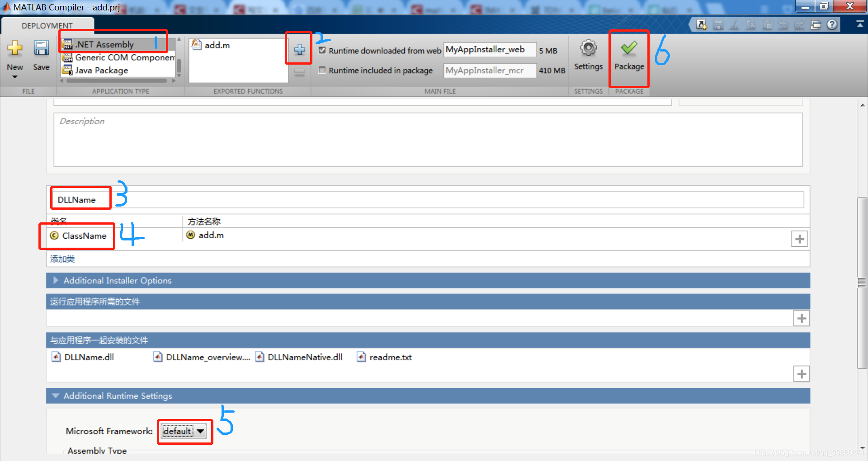Edit the DLLName library name field
The height and width of the screenshot is (461, 868).
[x=428, y=200]
